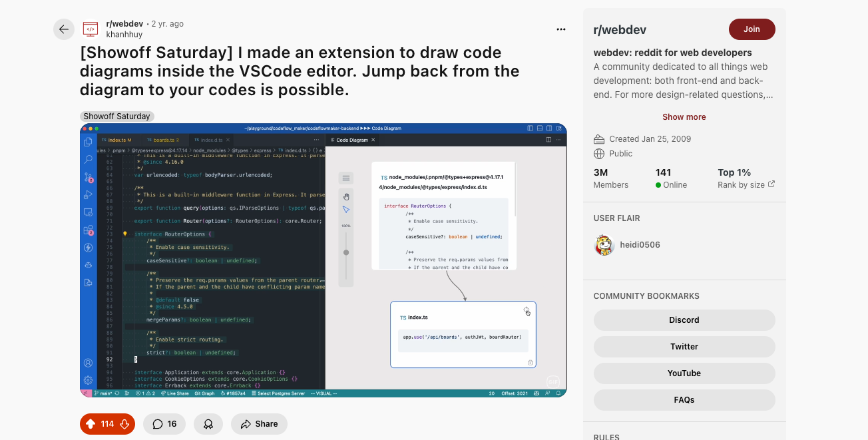The width and height of the screenshot is (868, 440).
Task: Click the 141 Online count
Action: click(x=671, y=178)
